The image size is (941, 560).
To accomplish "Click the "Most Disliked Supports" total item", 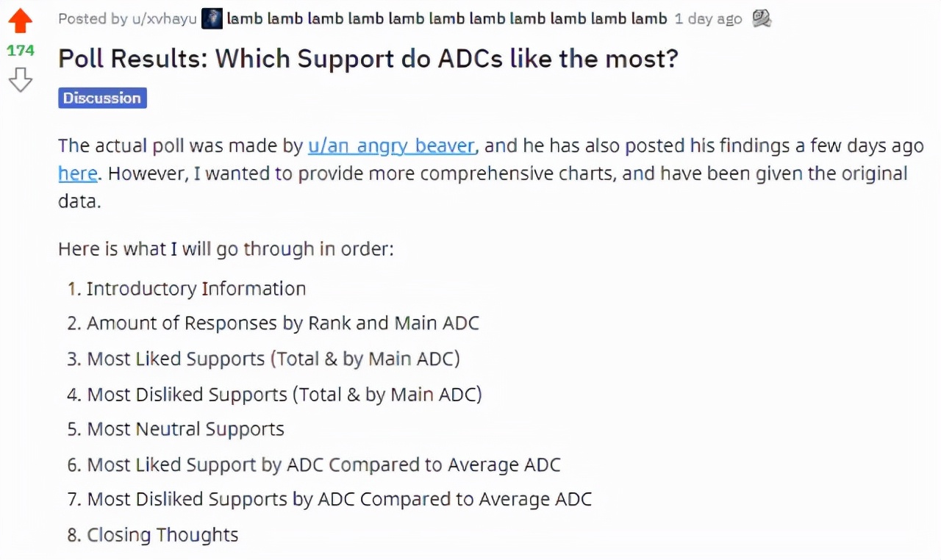I will 285,395.
